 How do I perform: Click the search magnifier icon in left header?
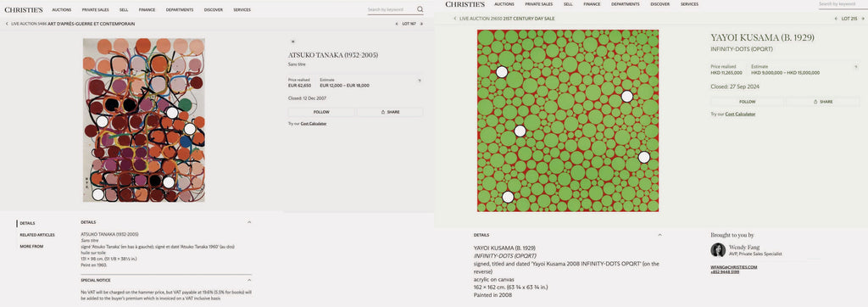(x=420, y=9)
